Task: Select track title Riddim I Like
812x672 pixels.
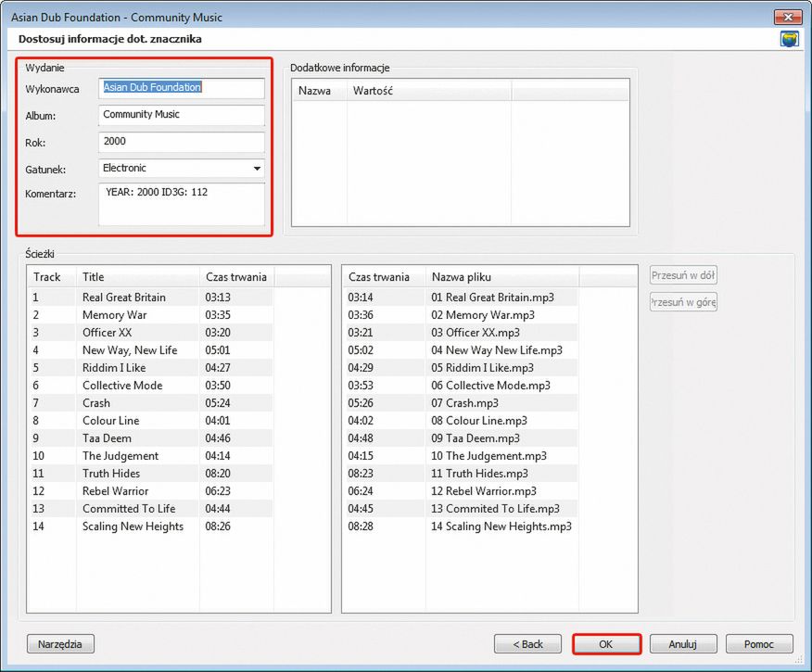Action: tap(114, 368)
